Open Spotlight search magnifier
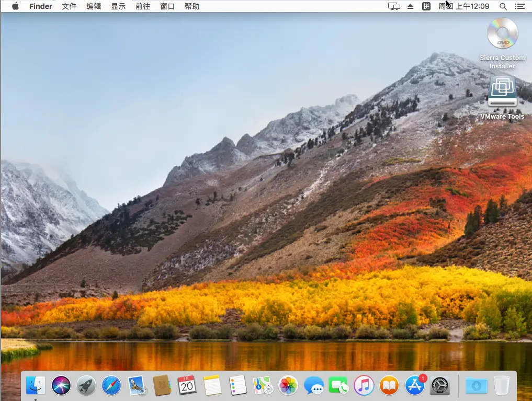The height and width of the screenshot is (401, 532). click(x=503, y=6)
